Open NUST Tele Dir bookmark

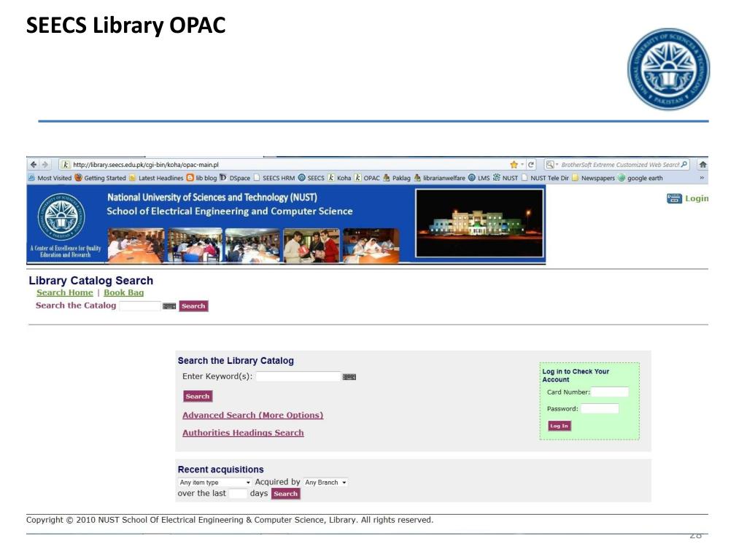(x=545, y=178)
